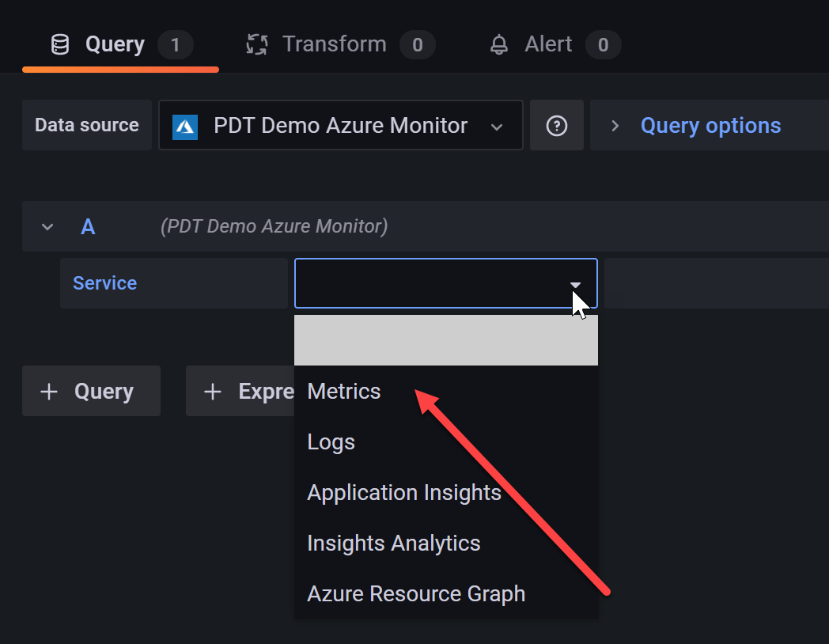Switch to the Transform tab
Viewport: 829px width, 644px height.
[x=340, y=44]
